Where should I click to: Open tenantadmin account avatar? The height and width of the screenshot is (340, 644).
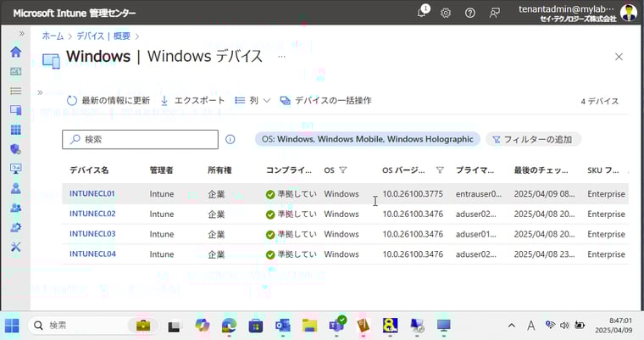[x=629, y=13]
